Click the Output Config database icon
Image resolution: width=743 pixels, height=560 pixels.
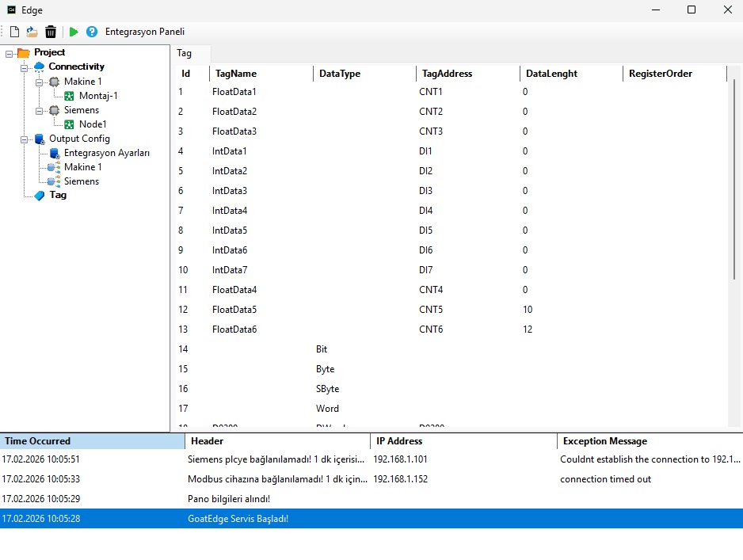[39, 139]
